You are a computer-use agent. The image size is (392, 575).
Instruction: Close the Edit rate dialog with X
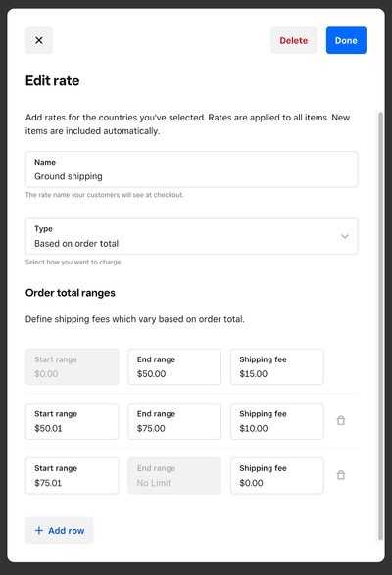[x=39, y=40]
